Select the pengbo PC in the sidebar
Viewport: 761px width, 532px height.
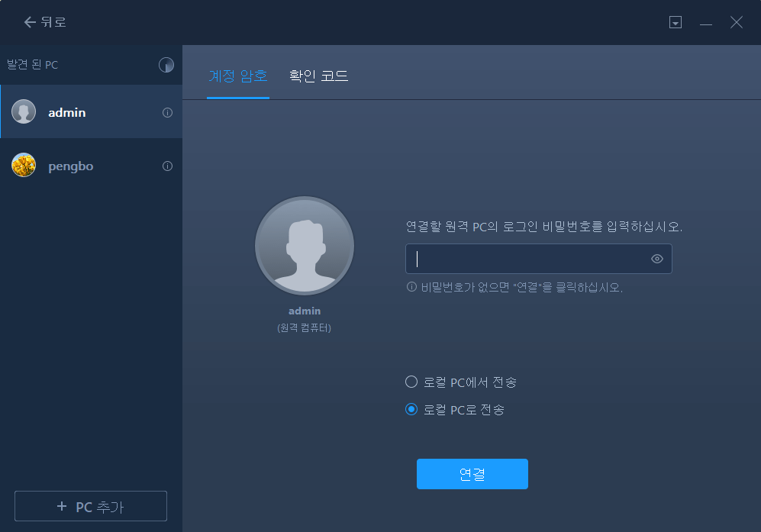(x=92, y=166)
